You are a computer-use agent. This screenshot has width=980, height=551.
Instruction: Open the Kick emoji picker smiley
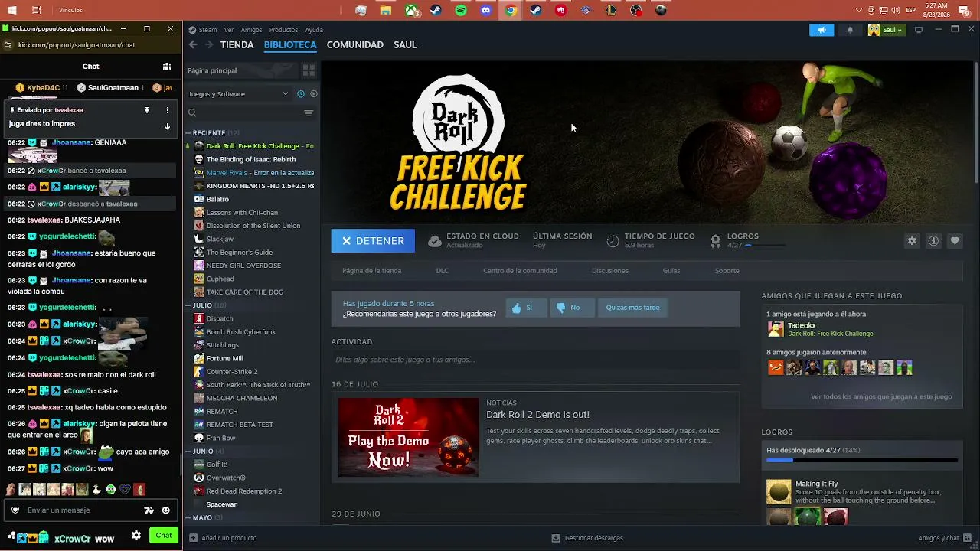coord(166,510)
